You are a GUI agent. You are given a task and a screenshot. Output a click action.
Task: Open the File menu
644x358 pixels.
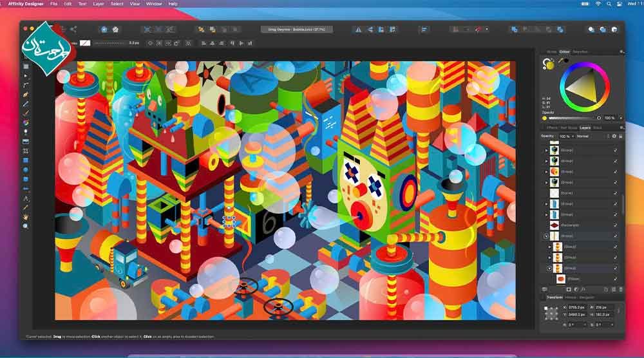point(54,4)
